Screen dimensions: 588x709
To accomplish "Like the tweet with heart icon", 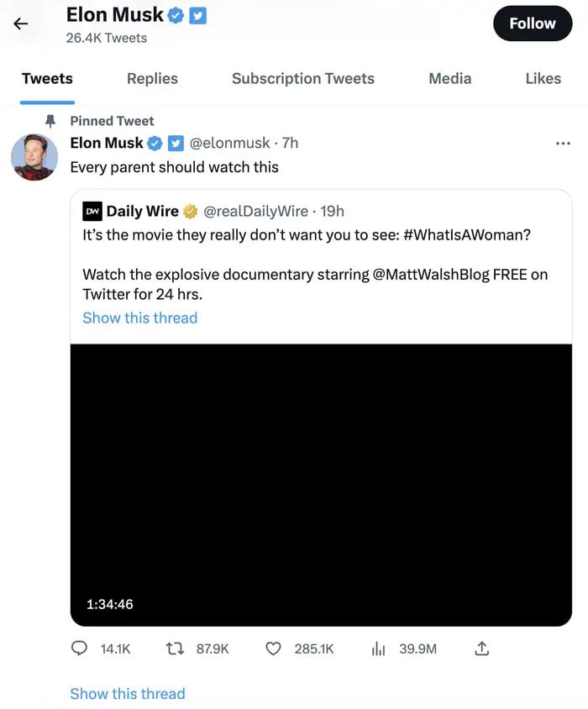I will (x=272, y=649).
